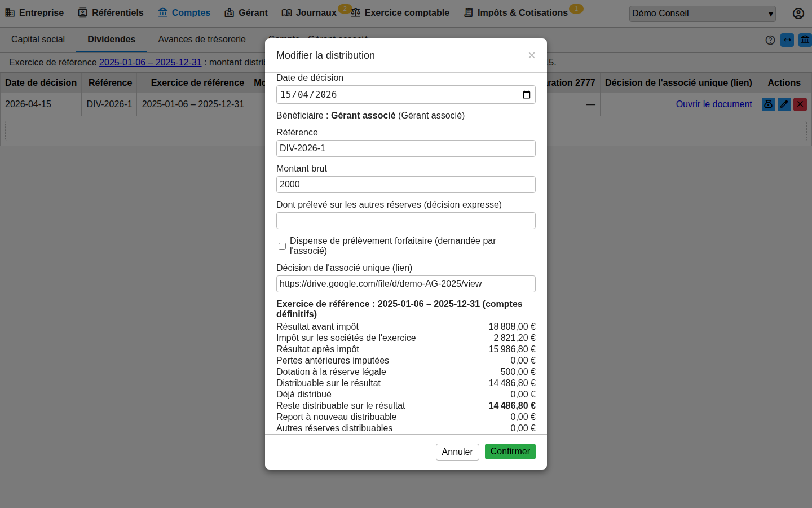812x508 pixels.
Task: Click the Résultat après impôt value 15 986,80 €
Action: coord(512,349)
